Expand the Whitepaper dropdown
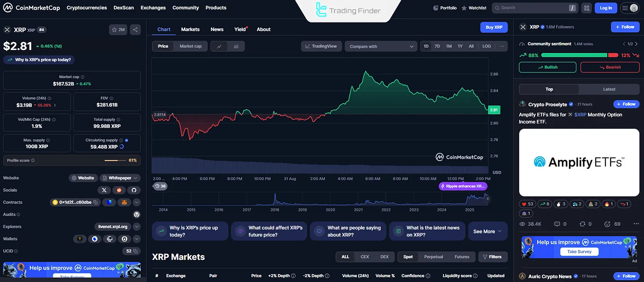 click(120, 178)
